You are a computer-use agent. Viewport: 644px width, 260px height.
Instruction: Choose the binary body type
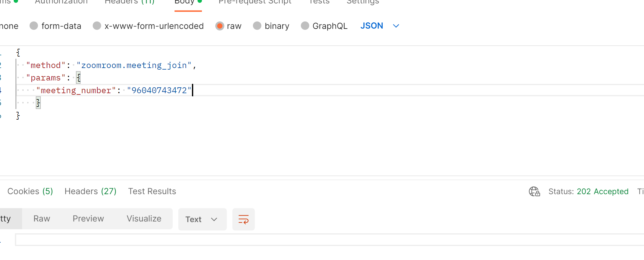coord(257,26)
